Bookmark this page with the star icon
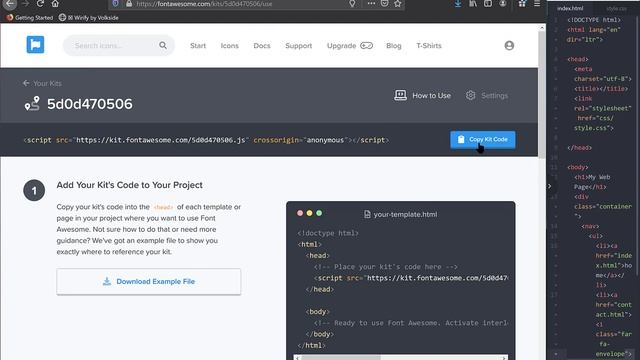 coord(398,4)
